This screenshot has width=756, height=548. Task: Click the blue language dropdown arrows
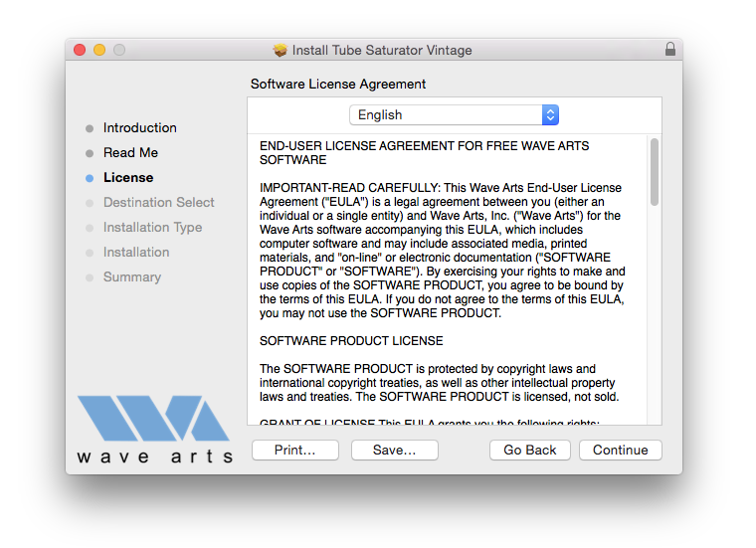pos(550,115)
